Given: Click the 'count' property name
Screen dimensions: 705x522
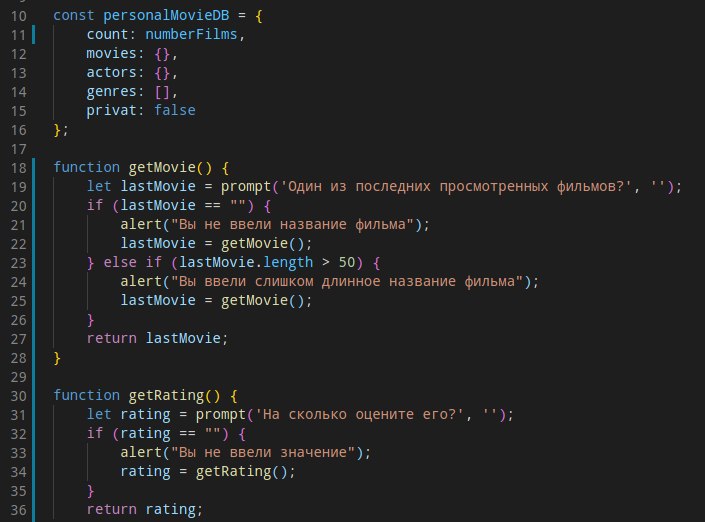Looking at the screenshot, I should click(x=107, y=34).
